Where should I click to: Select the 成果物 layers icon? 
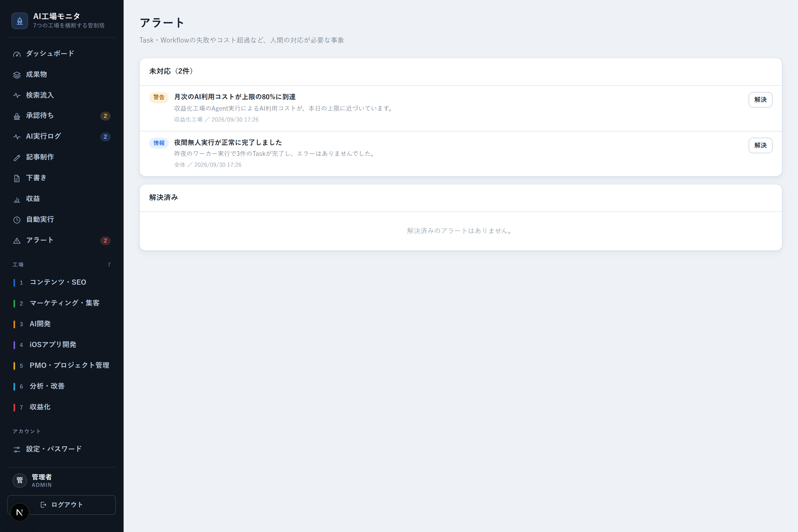pos(17,75)
